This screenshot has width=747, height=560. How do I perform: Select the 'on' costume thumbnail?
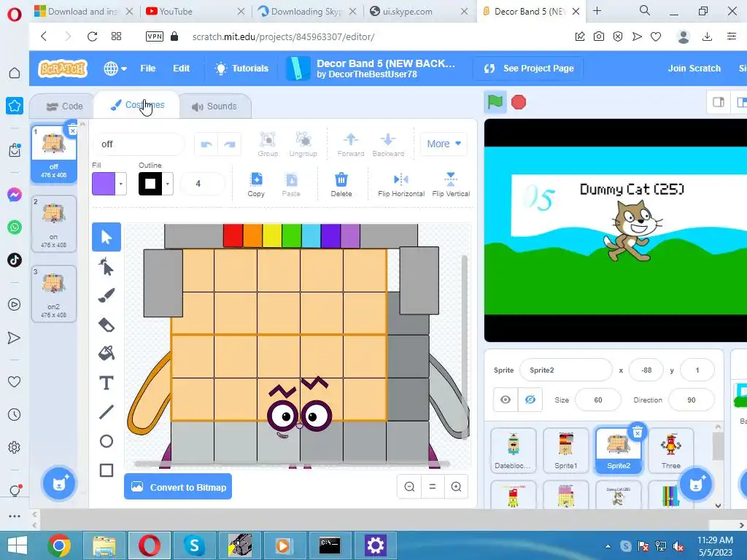coord(54,223)
